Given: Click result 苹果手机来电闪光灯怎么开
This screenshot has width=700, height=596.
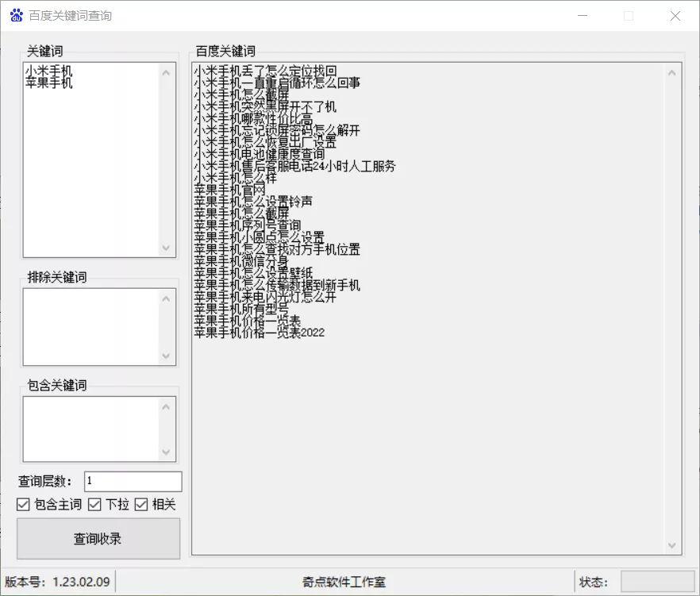Looking at the screenshot, I should pyautogui.click(x=265, y=297).
